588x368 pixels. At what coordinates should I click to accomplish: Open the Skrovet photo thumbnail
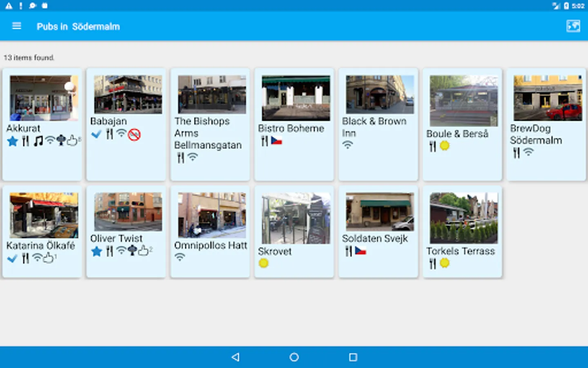296,218
